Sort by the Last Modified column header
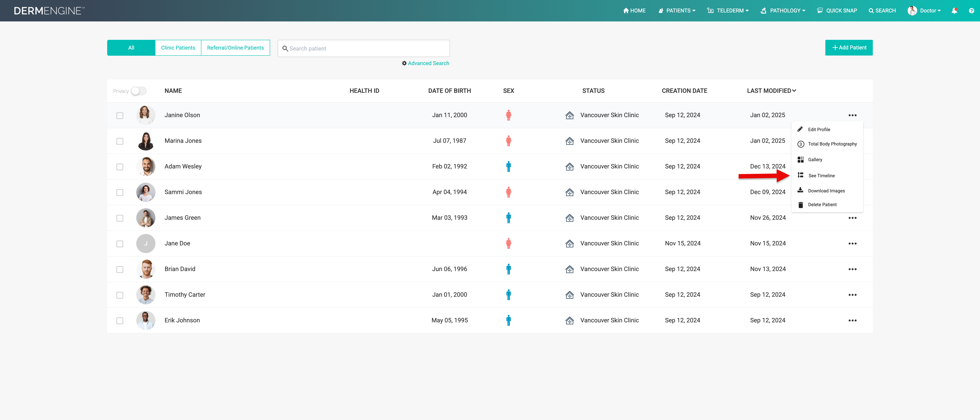Viewport: 980px width, 420px height. click(771, 91)
